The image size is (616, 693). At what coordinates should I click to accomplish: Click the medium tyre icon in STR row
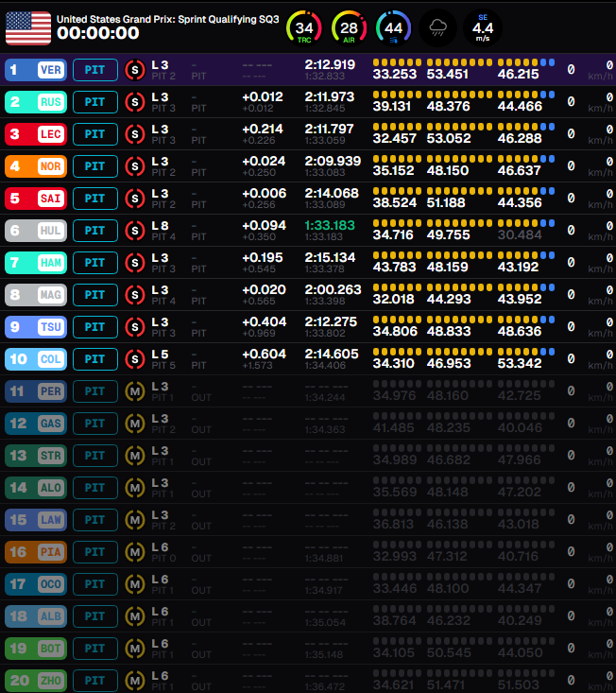135,456
